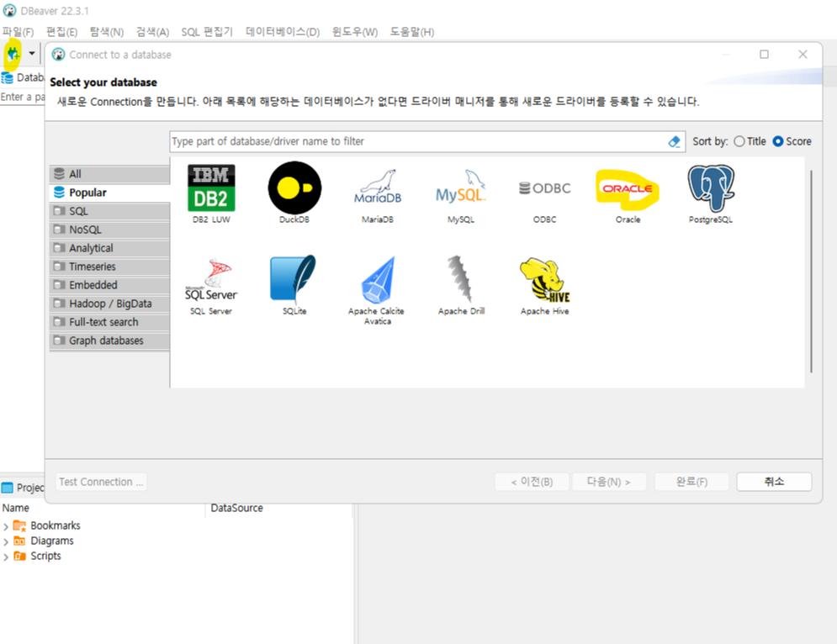The width and height of the screenshot is (837, 644).
Task: Click the 다음(N) next button
Action: (609, 482)
